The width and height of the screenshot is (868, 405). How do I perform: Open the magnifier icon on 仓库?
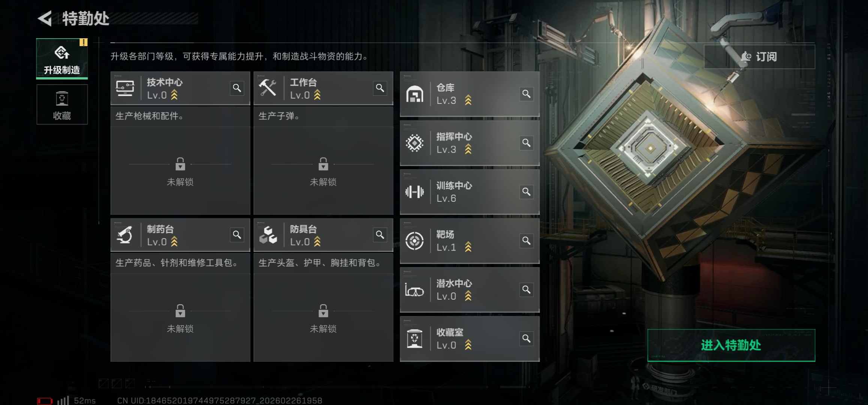tap(527, 94)
